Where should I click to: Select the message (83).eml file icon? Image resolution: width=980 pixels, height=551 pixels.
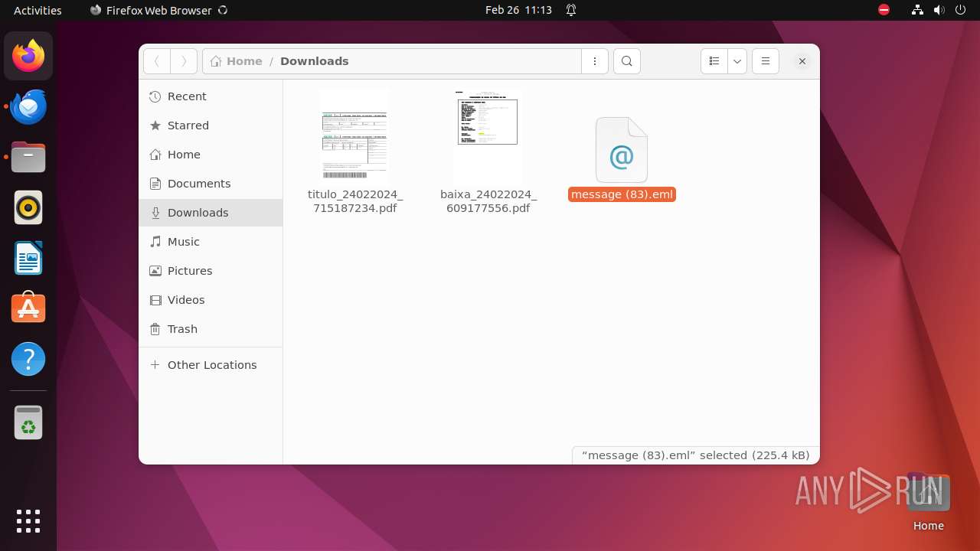point(622,150)
